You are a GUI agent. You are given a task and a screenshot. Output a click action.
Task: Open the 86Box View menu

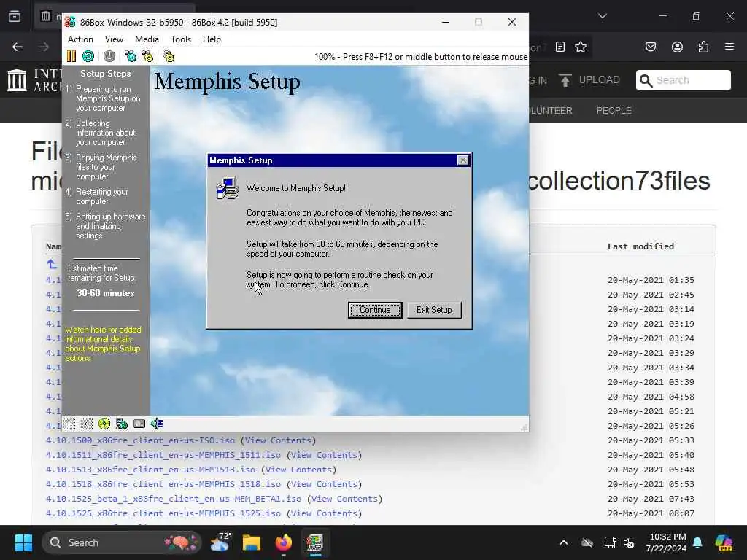(114, 39)
